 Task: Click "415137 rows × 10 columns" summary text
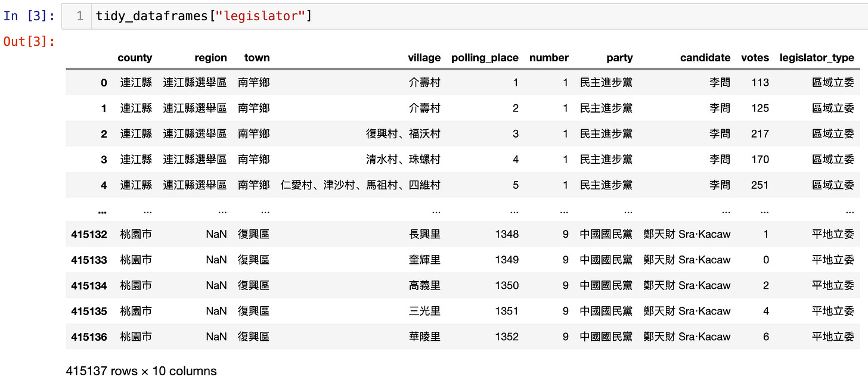pos(141,371)
